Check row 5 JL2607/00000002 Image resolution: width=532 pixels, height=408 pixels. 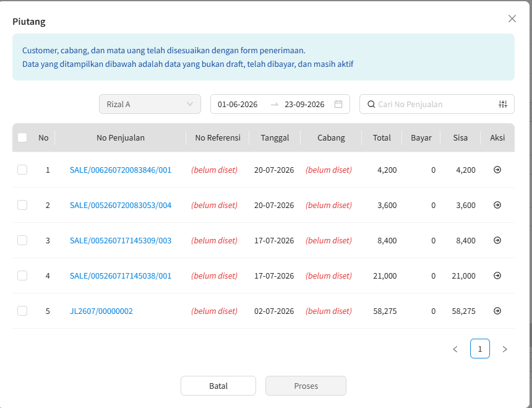pos(22,311)
